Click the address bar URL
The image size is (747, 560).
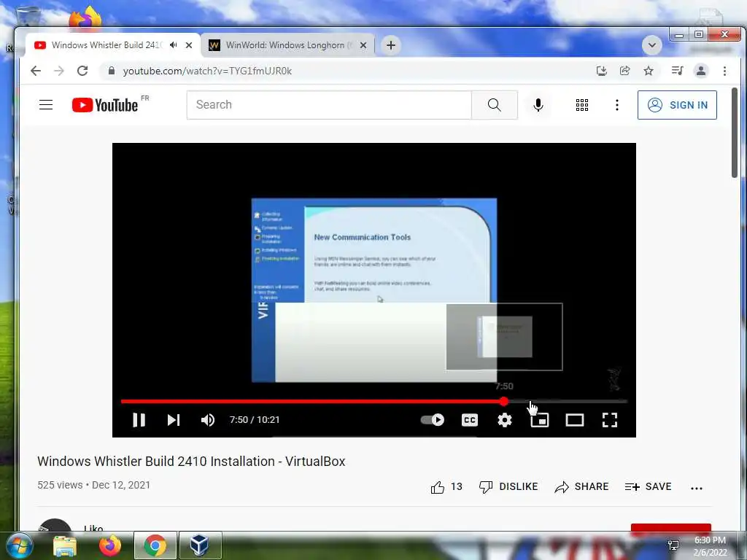click(207, 71)
